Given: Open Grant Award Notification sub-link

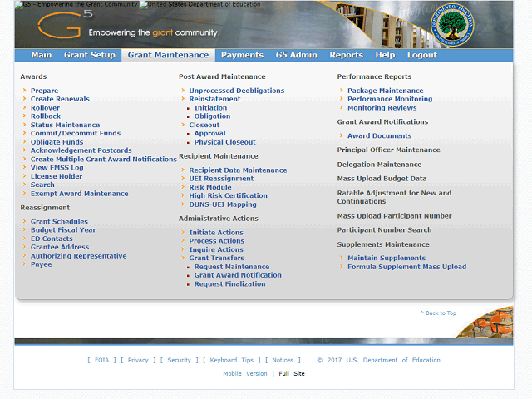Looking at the screenshot, I should pyautogui.click(x=238, y=275).
